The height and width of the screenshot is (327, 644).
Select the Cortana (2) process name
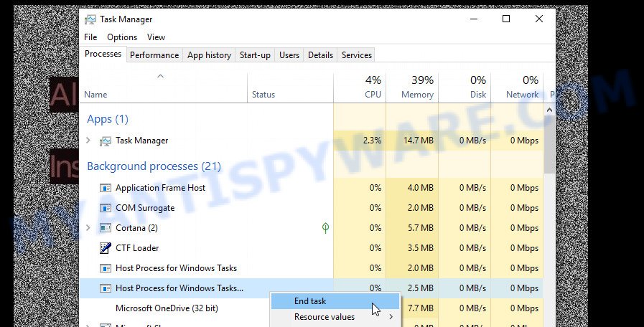(x=136, y=228)
